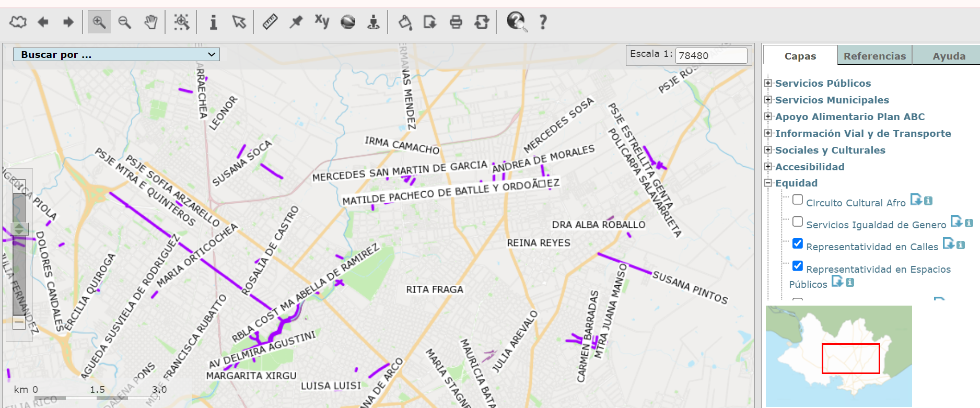Click the zoom to selection tool
The height and width of the screenshot is (408, 980).
point(181,22)
